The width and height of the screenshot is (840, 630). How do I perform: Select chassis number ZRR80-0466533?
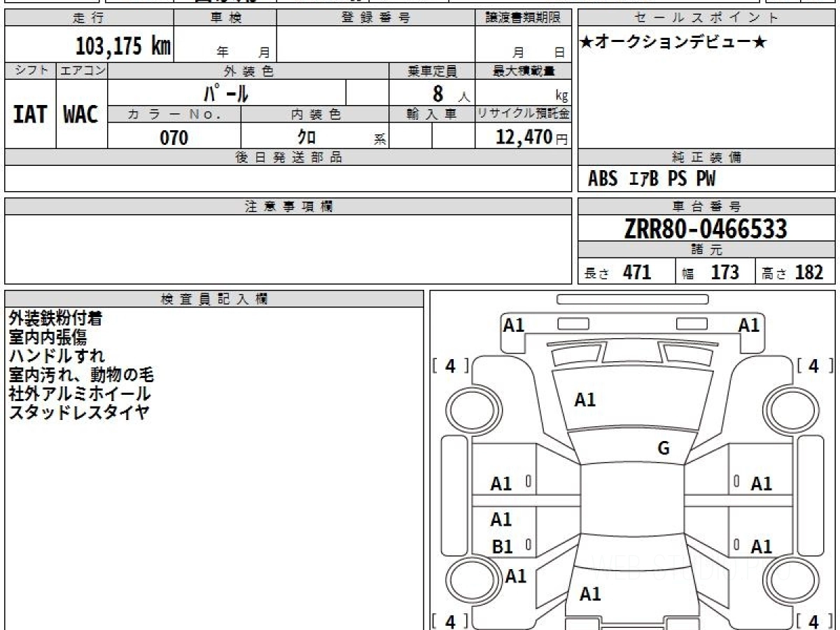706,229
